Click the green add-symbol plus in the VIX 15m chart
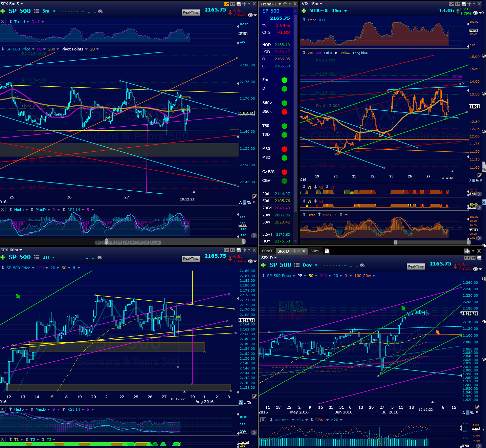The height and width of the screenshot is (448, 486). tap(304, 11)
